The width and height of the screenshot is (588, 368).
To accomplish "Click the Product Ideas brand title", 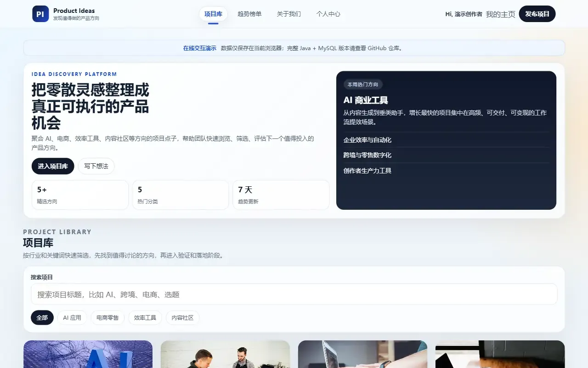I will [x=74, y=11].
